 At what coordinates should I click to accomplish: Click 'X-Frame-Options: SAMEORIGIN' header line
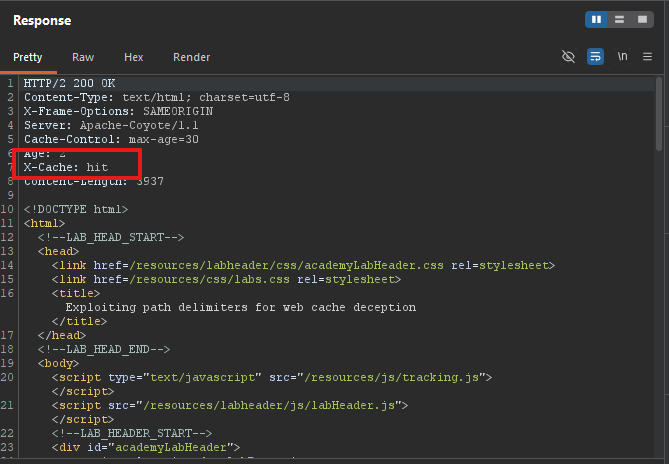click(118, 111)
